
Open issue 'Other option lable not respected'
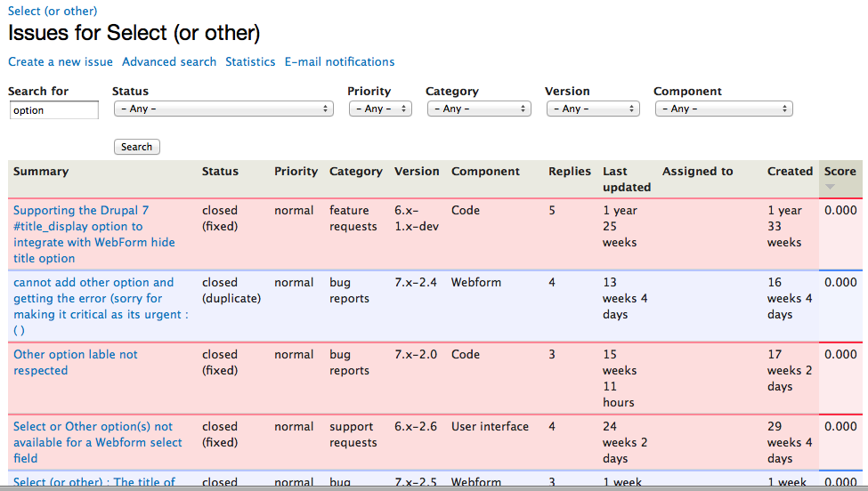(76, 362)
